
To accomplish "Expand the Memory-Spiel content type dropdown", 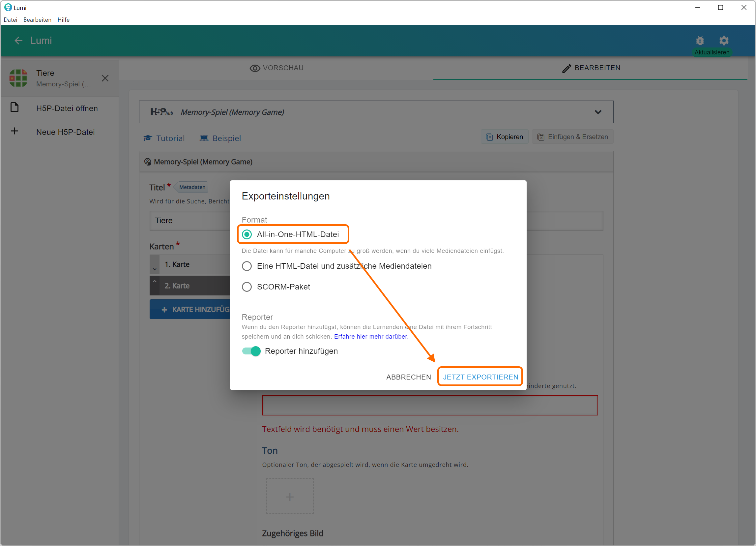I will coord(598,112).
